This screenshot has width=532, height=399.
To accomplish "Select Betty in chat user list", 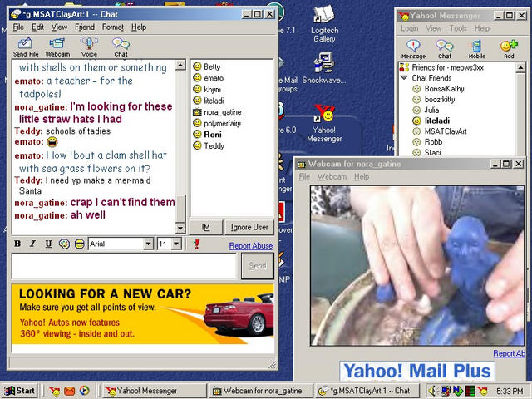I will coord(212,66).
